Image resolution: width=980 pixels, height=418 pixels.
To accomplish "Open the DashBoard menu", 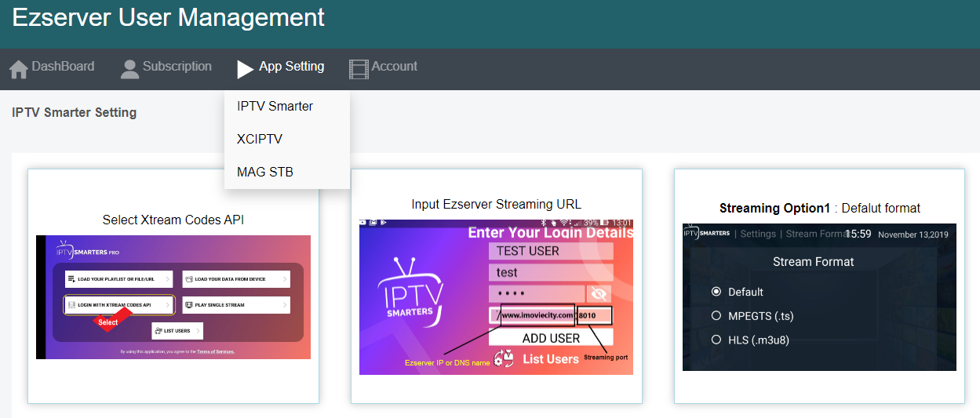I will click(63, 67).
